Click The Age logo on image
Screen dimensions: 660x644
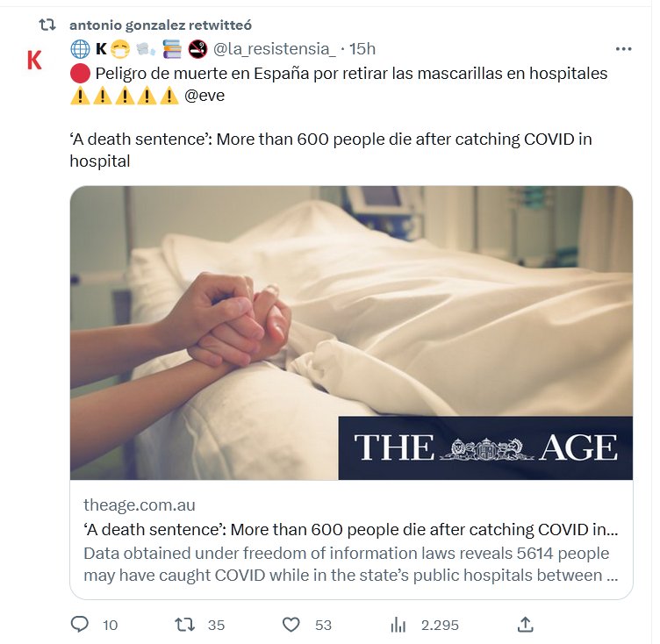pyautogui.click(x=485, y=448)
